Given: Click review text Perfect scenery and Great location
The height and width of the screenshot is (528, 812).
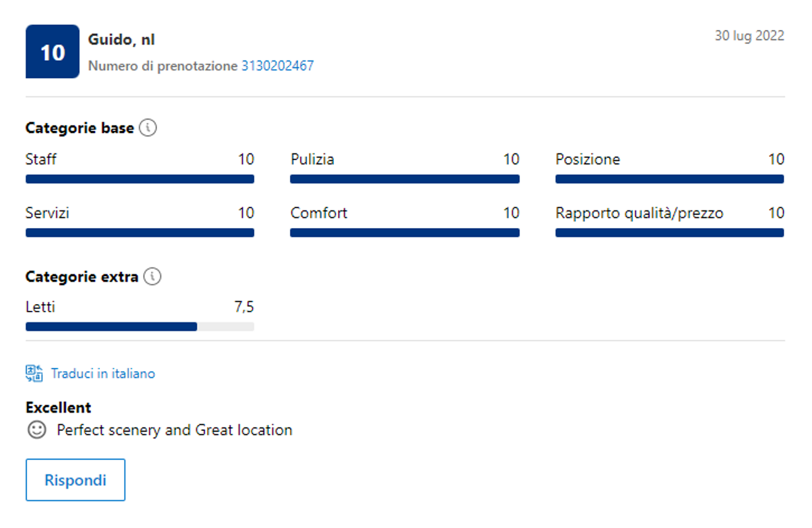Looking at the screenshot, I should pyautogui.click(x=174, y=430).
